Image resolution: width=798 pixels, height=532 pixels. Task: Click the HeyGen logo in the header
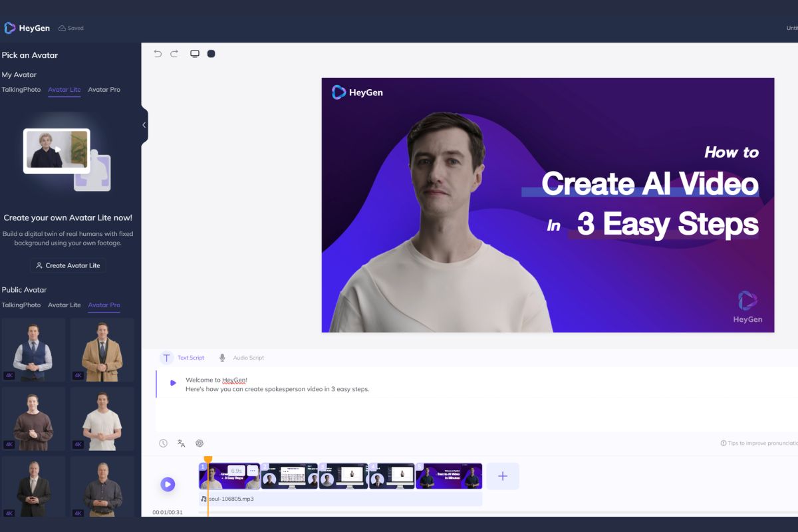coord(26,28)
